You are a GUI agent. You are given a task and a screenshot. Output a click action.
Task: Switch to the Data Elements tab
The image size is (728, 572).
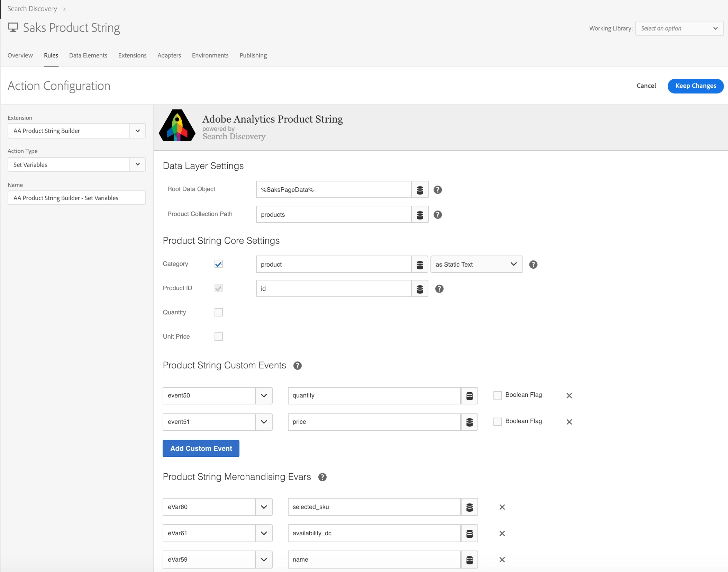pyautogui.click(x=88, y=55)
